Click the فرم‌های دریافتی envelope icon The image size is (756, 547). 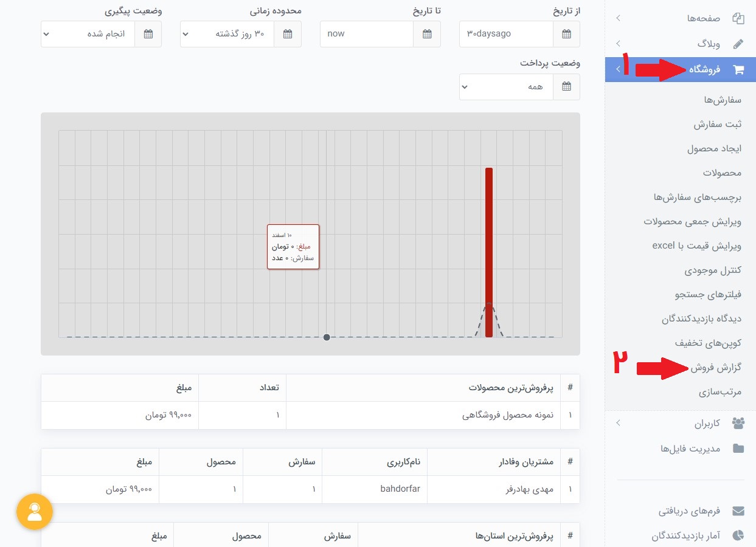coord(738,511)
